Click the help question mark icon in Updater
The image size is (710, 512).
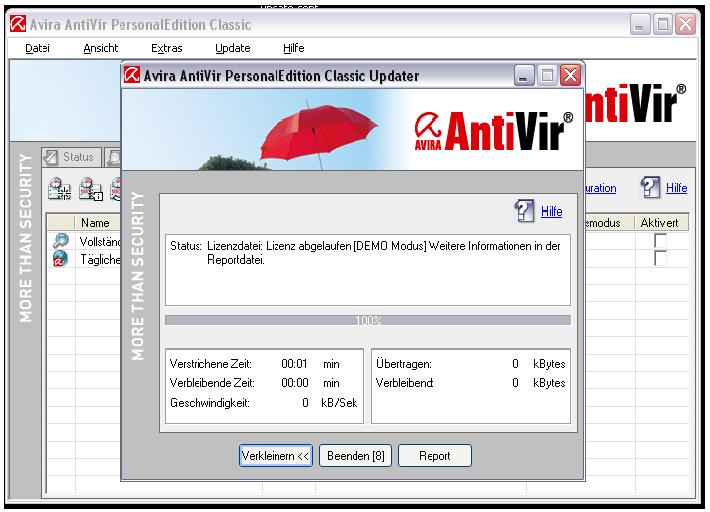(524, 211)
